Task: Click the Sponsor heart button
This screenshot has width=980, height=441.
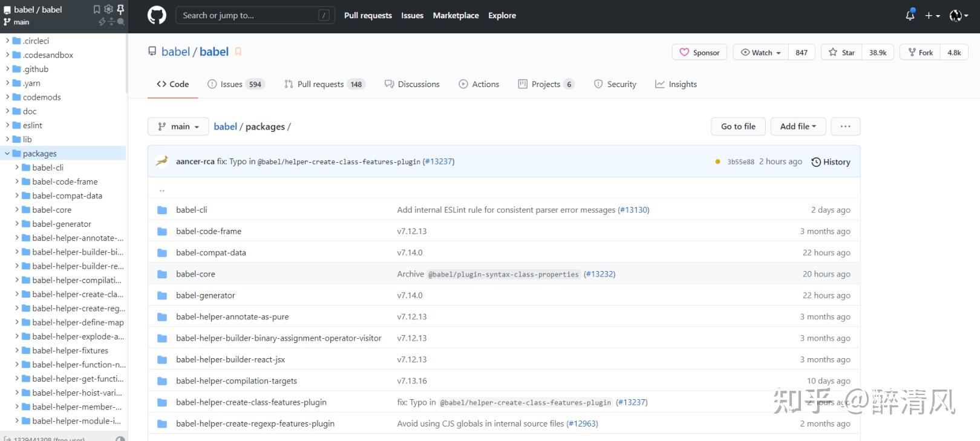Action: [x=700, y=53]
